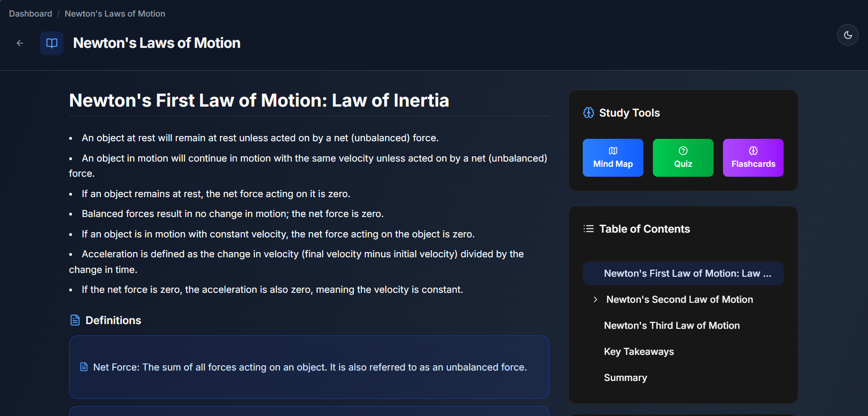Click the Study Tools heading text
This screenshot has height=416, width=868.
coord(629,113)
